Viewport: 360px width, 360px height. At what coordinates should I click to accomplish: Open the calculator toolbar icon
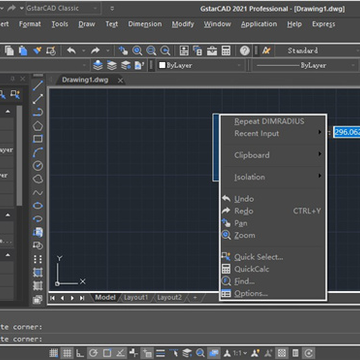pos(226,51)
